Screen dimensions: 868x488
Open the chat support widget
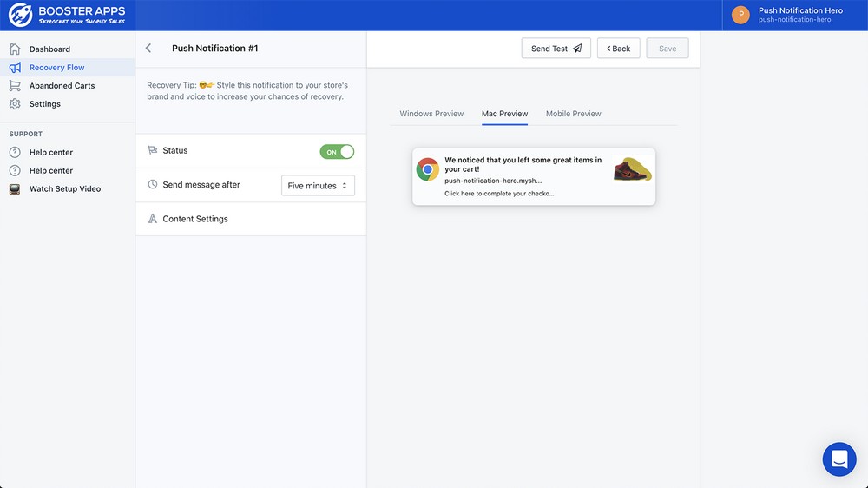coord(839,459)
